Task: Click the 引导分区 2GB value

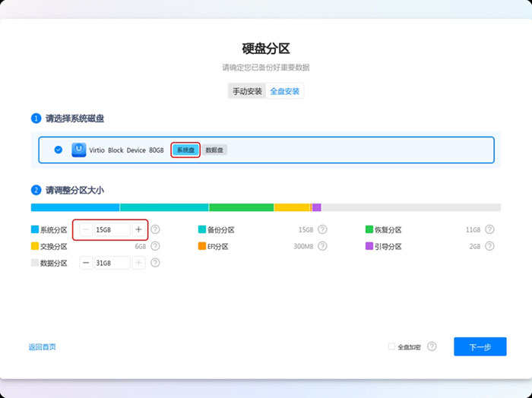Action: click(475, 246)
